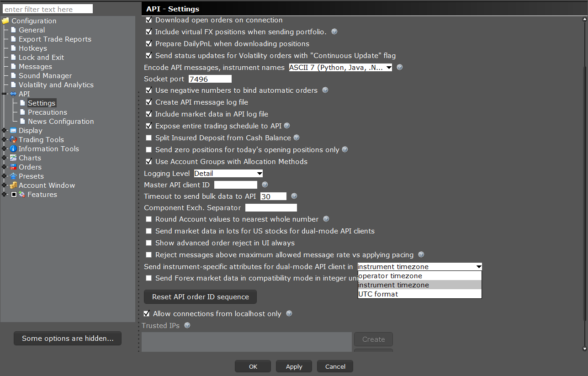588x376 pixels.
Task: Click help icon beside Trusted IPs
Action: click(187, 325)
